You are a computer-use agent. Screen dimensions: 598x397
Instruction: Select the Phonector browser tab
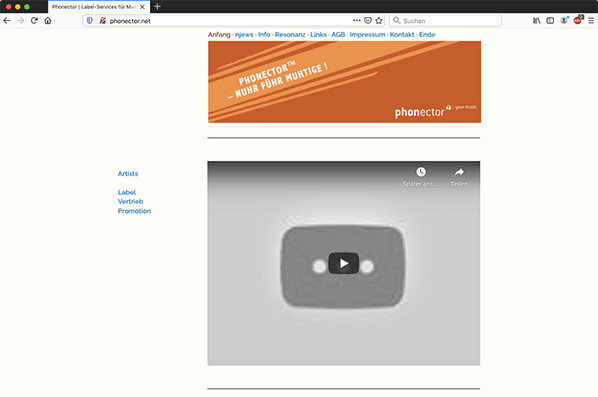tap(99, 7)
